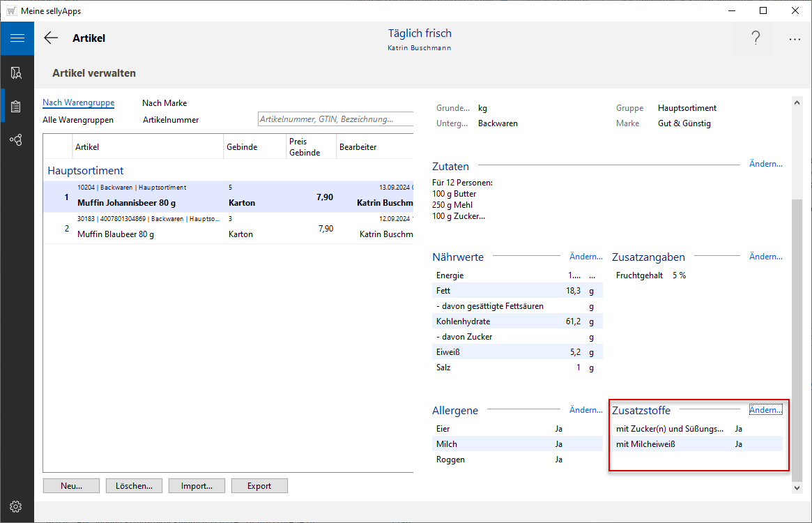Go back with the left arrow

point(51,38)
